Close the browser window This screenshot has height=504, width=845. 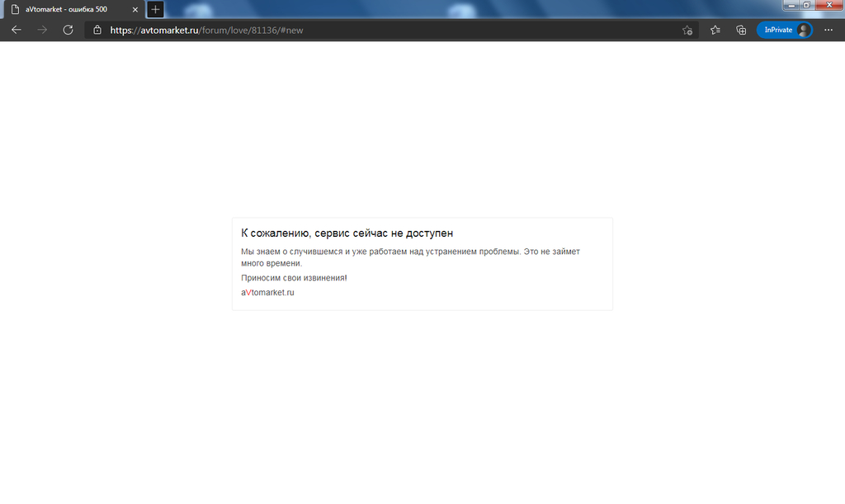828,5
